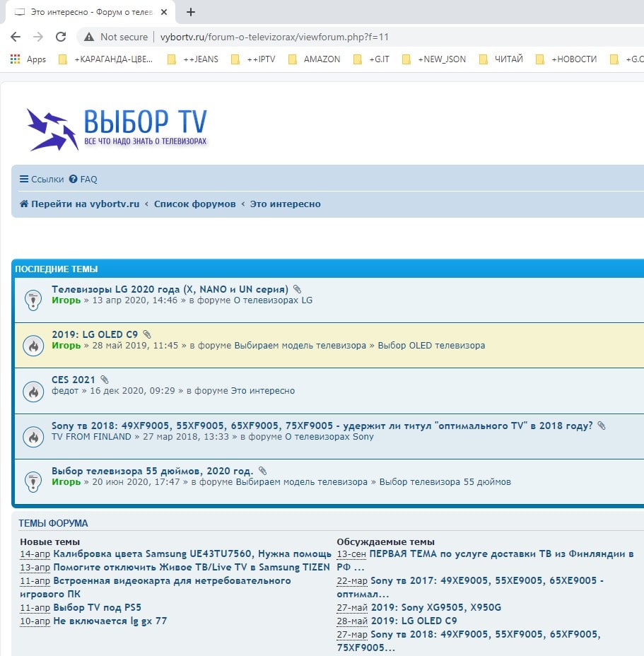The image size is (644, 656).
Task: Click the address bar URL field
Action: pyautogui.click(x=274, y=37)
